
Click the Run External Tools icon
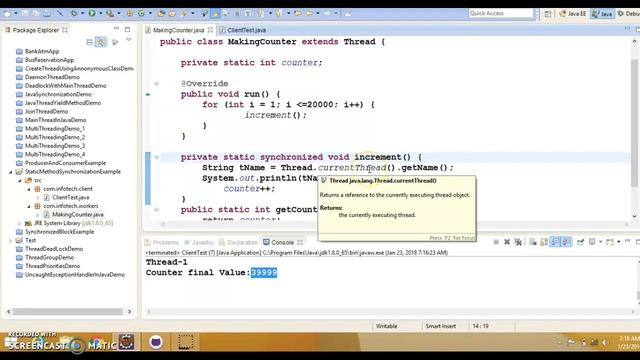coord(110,13)
